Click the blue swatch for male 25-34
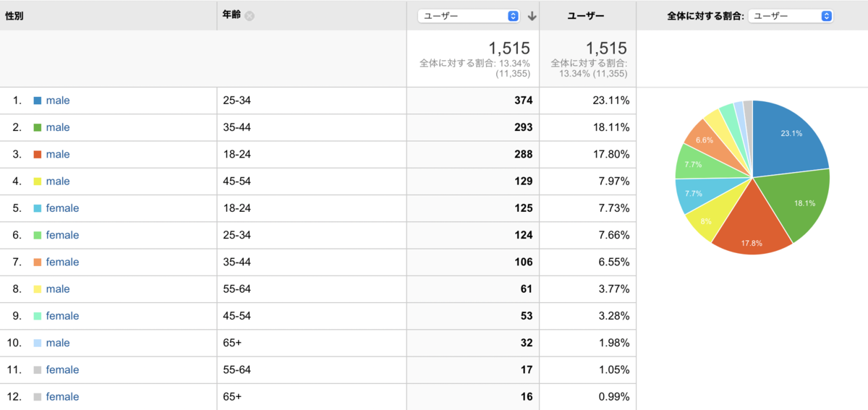868x410 pixels. click(38, 101)
